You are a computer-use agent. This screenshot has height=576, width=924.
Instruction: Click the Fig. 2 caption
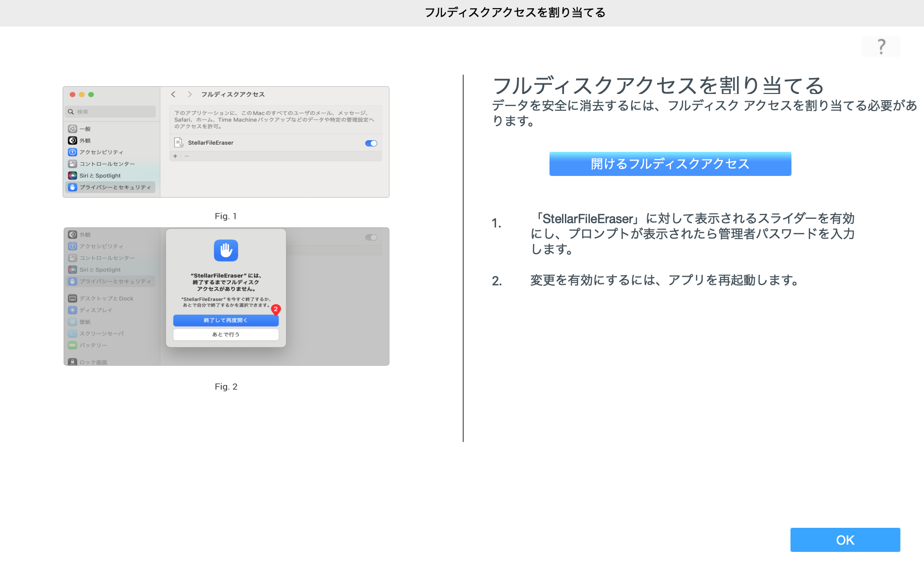[x=226, y=387]
